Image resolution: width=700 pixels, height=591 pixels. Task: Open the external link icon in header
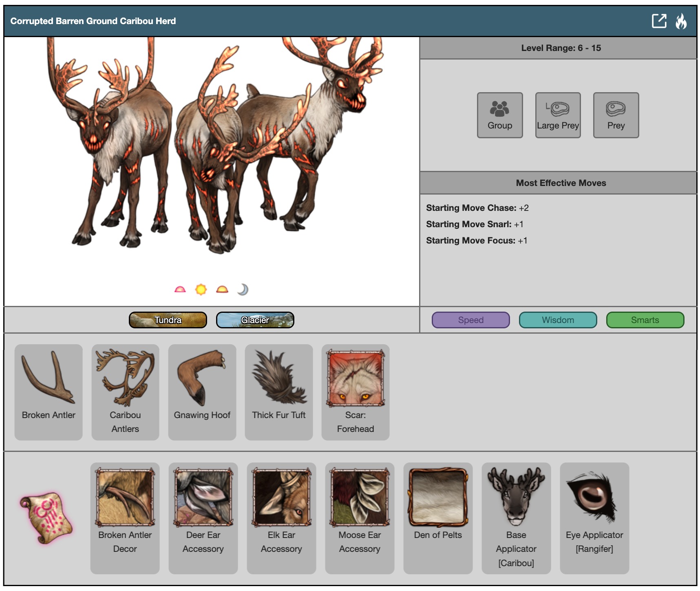tap(659, 21)
